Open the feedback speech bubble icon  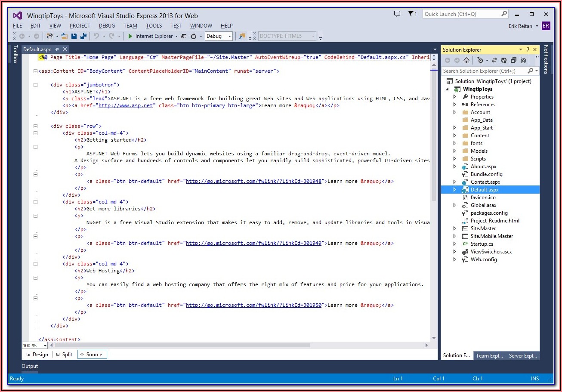click(x=397, y=14)
